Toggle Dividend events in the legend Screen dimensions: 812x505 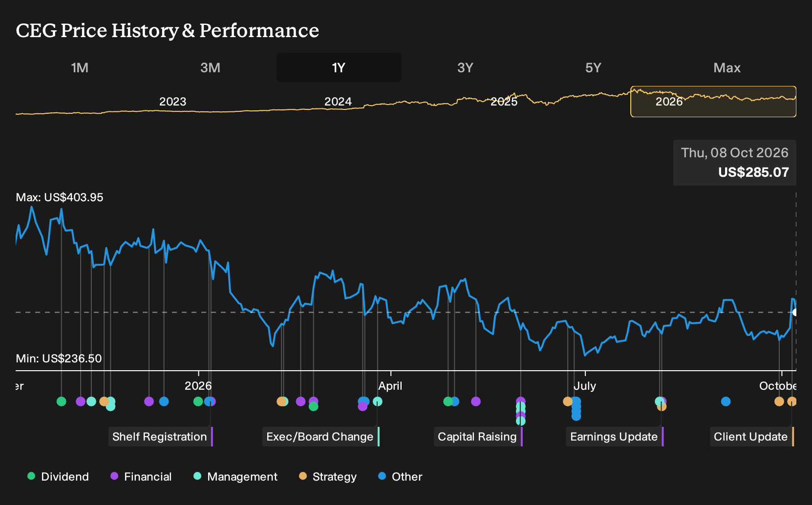click(x=58, y=477)
